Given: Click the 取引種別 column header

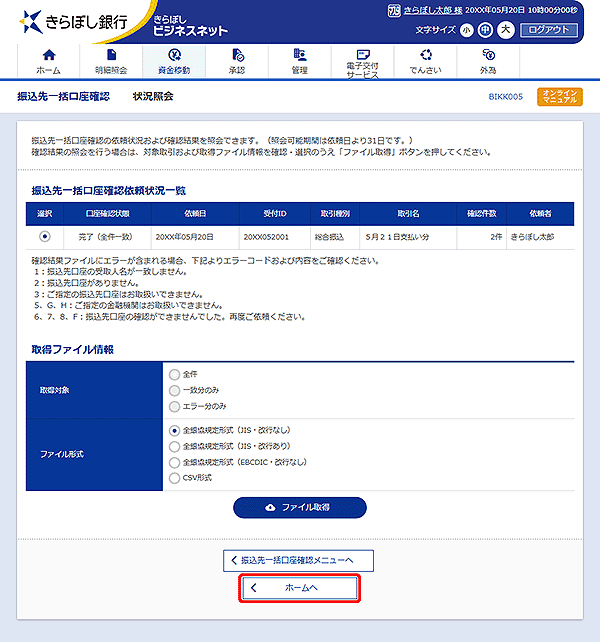Looking at the screenshot, I should pos(335,214).
